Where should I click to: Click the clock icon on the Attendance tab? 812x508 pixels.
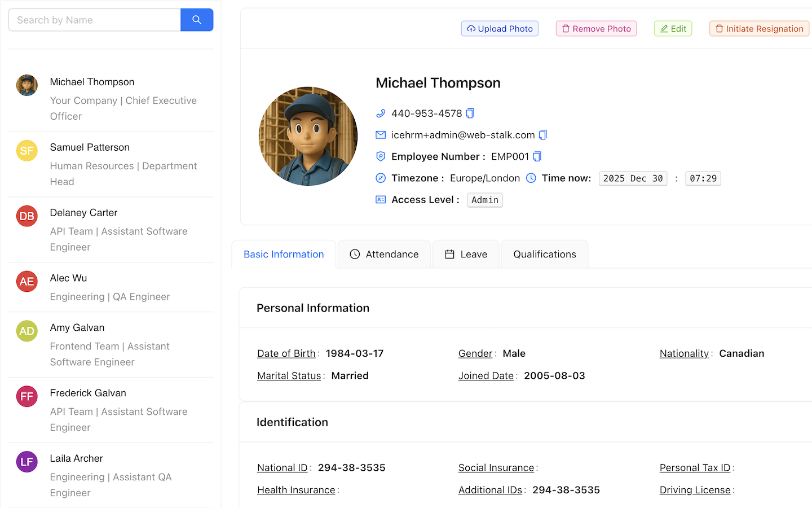(355, 254)
